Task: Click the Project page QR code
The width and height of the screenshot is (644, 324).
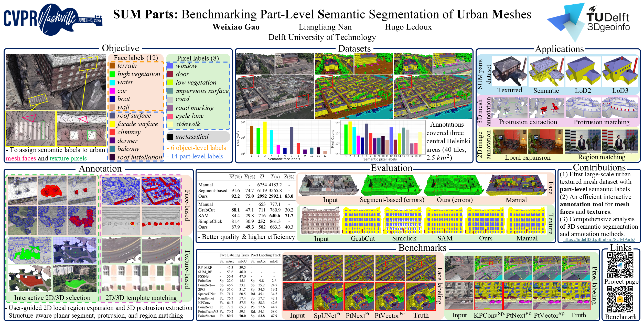Action: 620,265
